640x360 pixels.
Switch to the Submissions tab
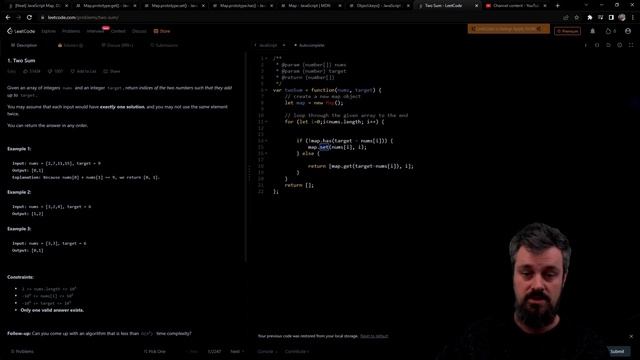(164, 45)
